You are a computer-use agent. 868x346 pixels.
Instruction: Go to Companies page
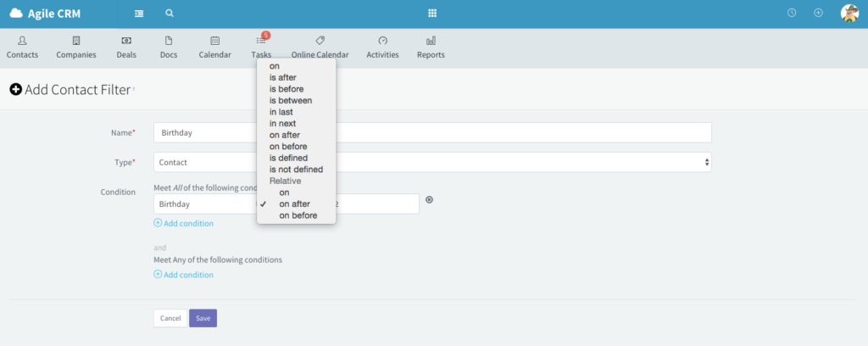click(x=76, y=47)
